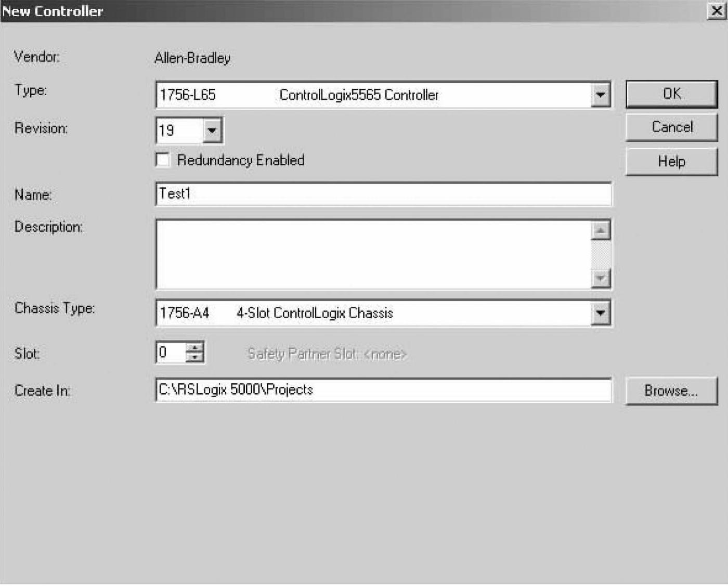The image size is (728, 586).
Task: Click the Allen-Bradley vendor text
Action: pyautogui.click(x=192, y=58)
